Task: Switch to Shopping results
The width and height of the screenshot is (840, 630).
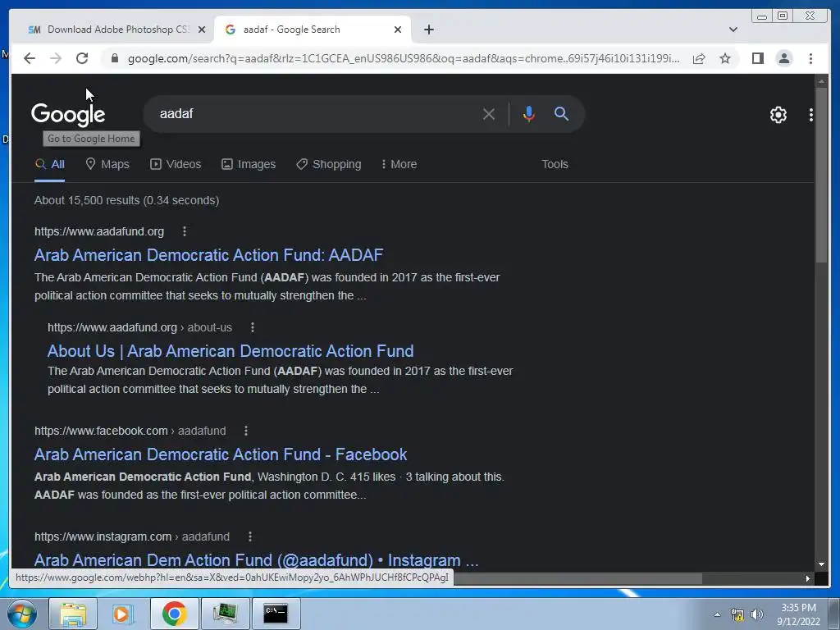Action: tap(329, 164)
